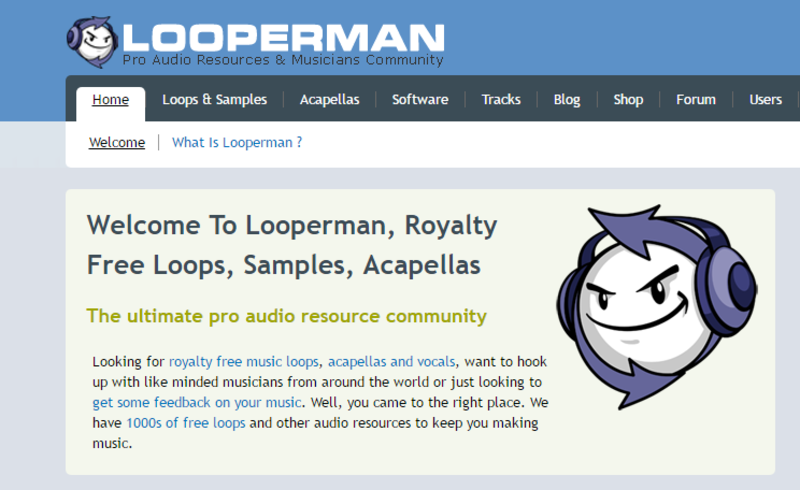
Task: Click 'The ultimate pro audio resource community' subtitle
Action: coord(286,316)
